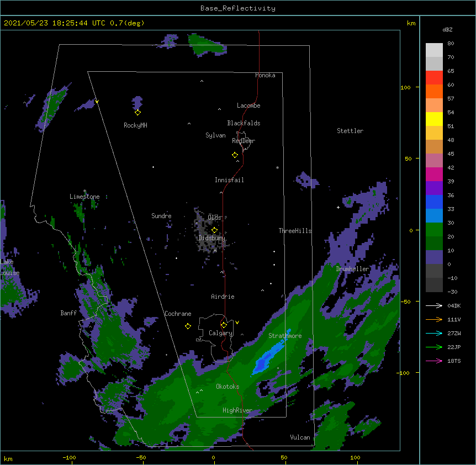Click the magenta 18TS arrow legend
The image size is (476, 465).
click(434, 361)
